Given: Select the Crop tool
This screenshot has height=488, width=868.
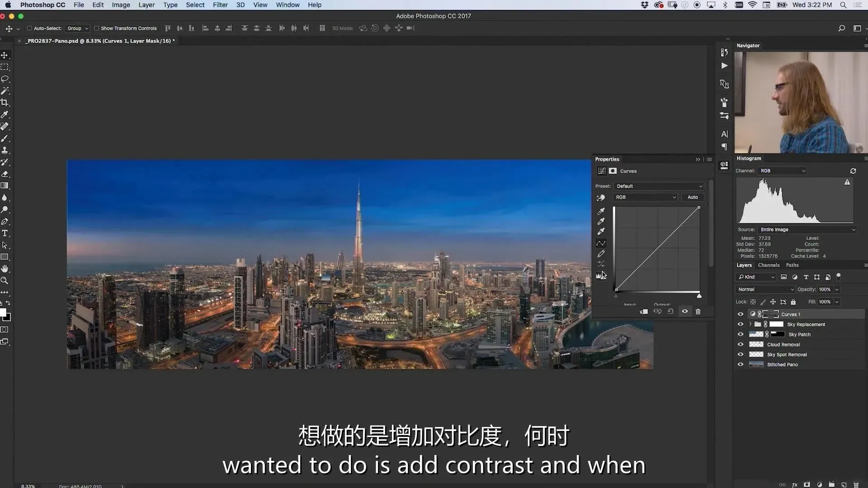Looking at the screenshot, I should pyautogui.click(x=5, y=103).
